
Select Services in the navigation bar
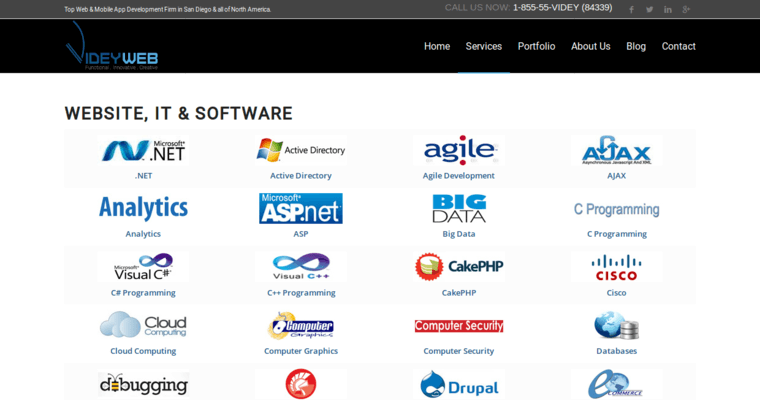(x=484, y=46)
